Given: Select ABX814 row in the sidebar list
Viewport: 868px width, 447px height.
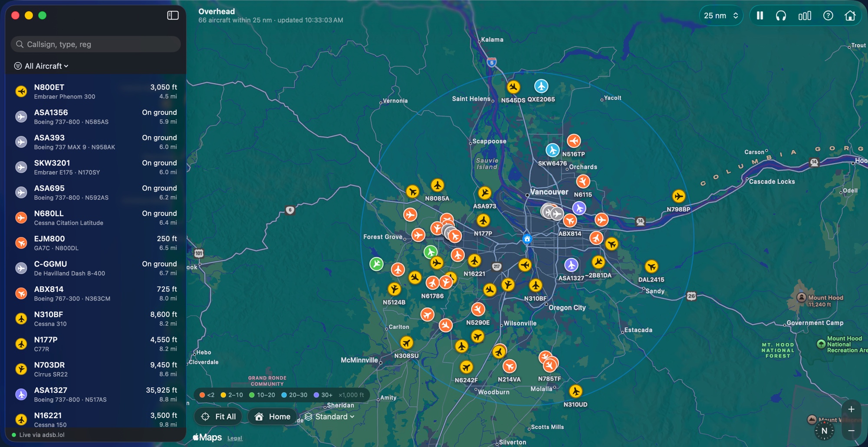Looking at the screenshot, I should coord(96,293).
